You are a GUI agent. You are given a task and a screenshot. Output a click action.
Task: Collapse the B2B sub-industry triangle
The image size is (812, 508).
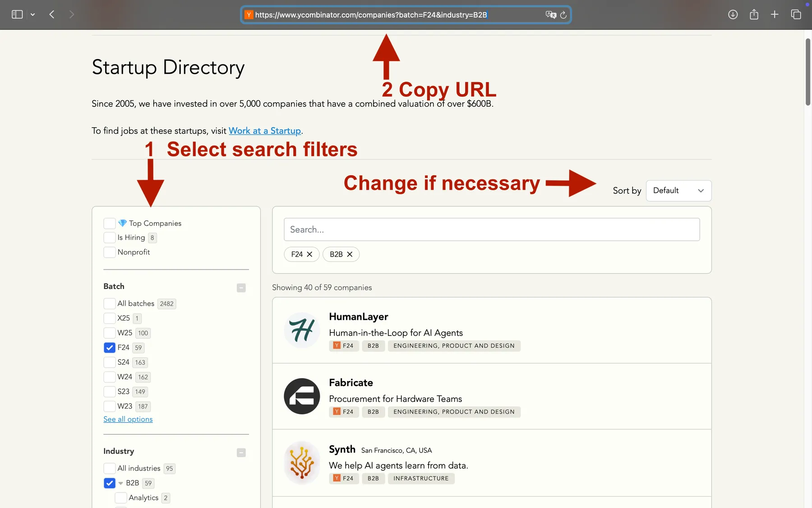(x=120, y=483)
